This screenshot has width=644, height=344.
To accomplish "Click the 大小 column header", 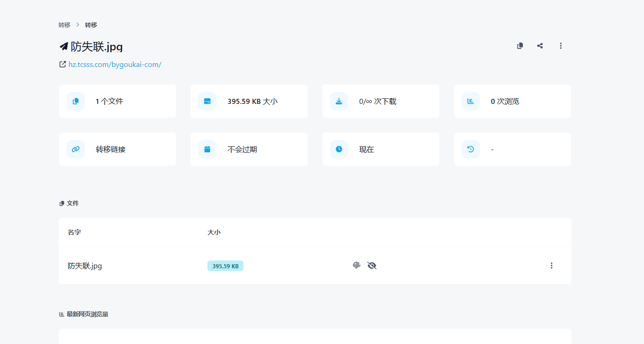I will pos(214,232).
